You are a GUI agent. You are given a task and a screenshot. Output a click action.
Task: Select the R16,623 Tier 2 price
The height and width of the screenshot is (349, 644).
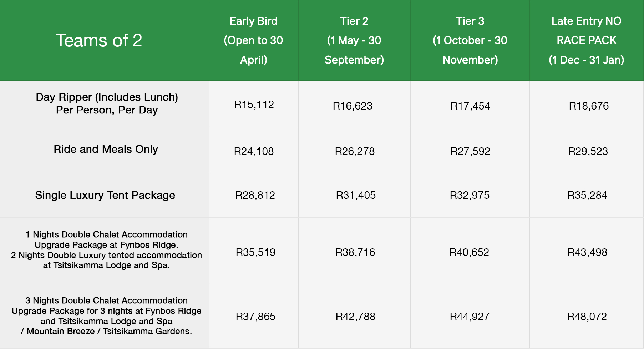353,106
